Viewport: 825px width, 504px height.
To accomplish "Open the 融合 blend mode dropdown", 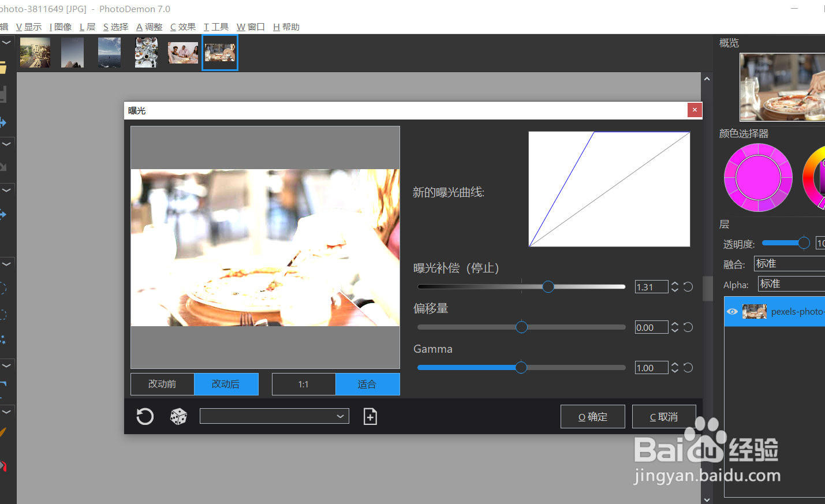I will (x=789, y=264).
